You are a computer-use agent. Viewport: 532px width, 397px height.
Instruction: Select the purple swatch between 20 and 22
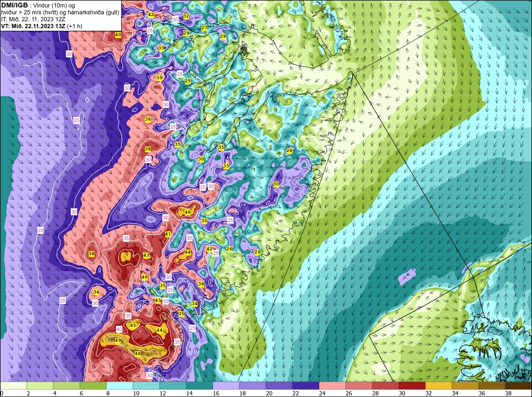point(279,386)
